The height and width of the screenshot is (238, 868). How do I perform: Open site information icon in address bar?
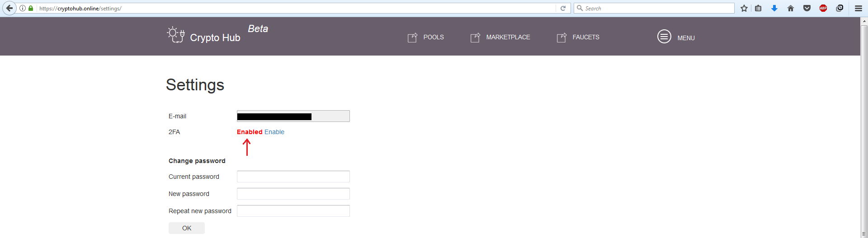23,8
